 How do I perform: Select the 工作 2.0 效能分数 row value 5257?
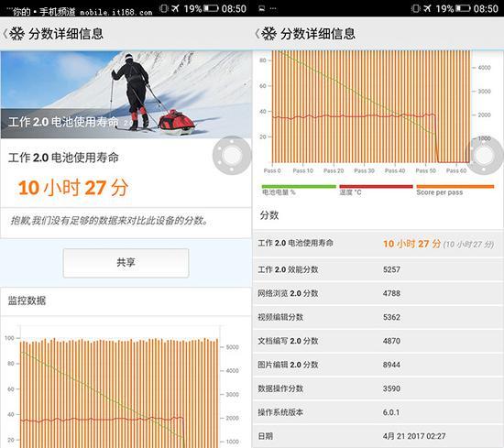coord(391,269)
